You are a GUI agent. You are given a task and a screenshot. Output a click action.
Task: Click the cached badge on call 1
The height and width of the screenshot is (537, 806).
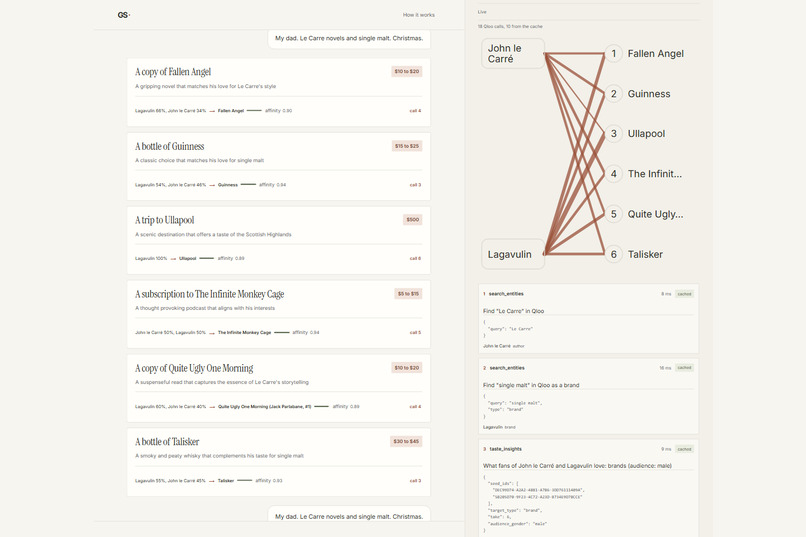[x=684, y=294]
